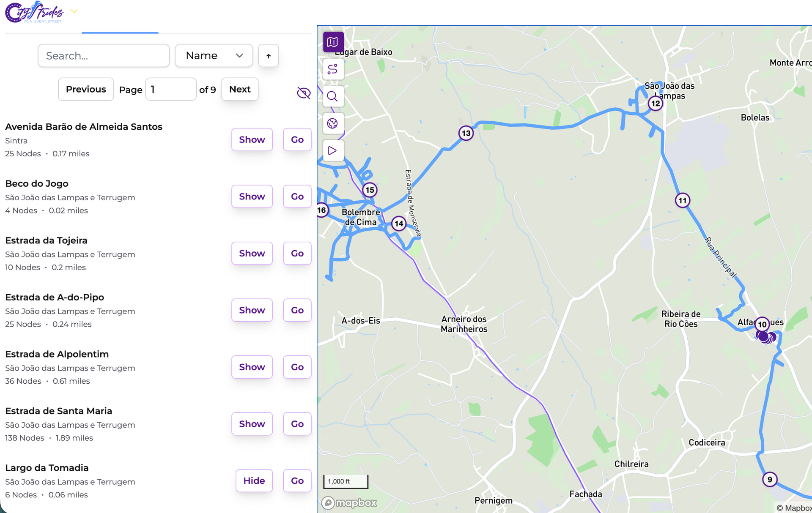The height and width of the screenshot is (513, 812).
Task: Show Beco do Jogo on map
Action: click(x=252, y=196)
